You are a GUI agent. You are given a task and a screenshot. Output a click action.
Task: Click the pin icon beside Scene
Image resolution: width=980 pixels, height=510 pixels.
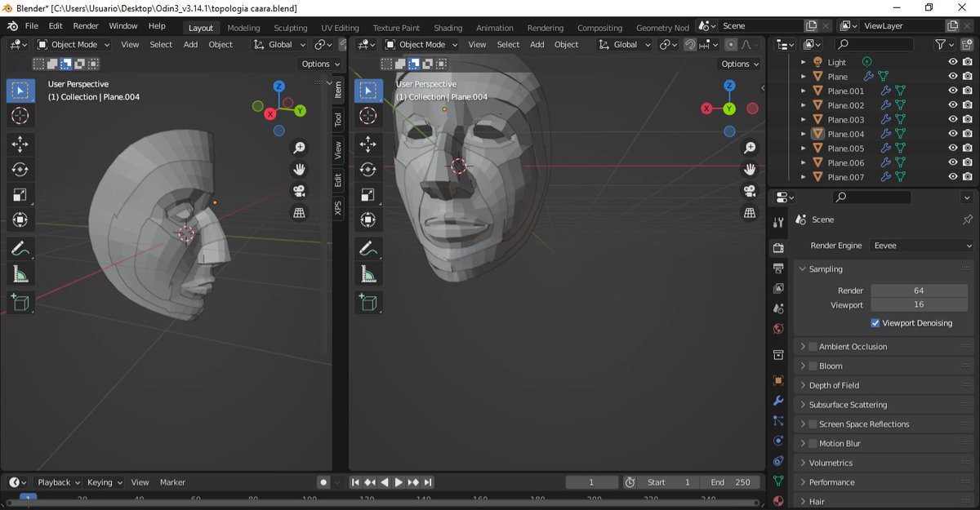(968, 220)
